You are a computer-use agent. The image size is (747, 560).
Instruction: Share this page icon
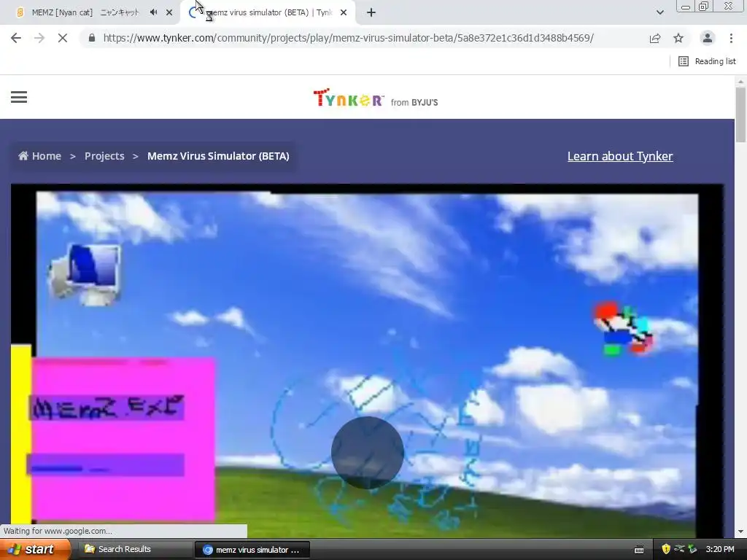click(655, 38)
